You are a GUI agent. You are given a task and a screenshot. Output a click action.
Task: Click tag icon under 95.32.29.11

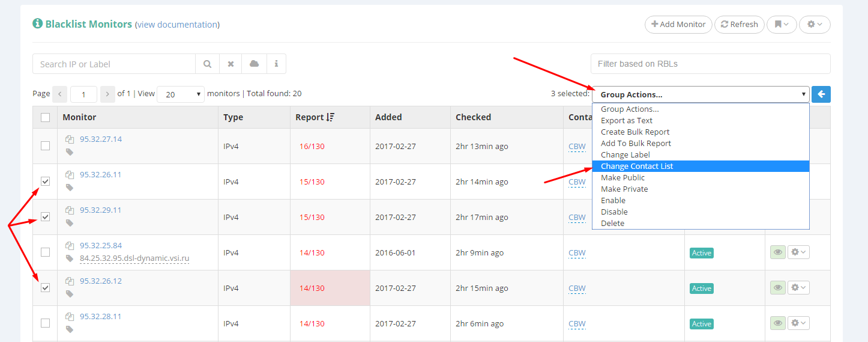pyautogui.click(x=70, y=223)
